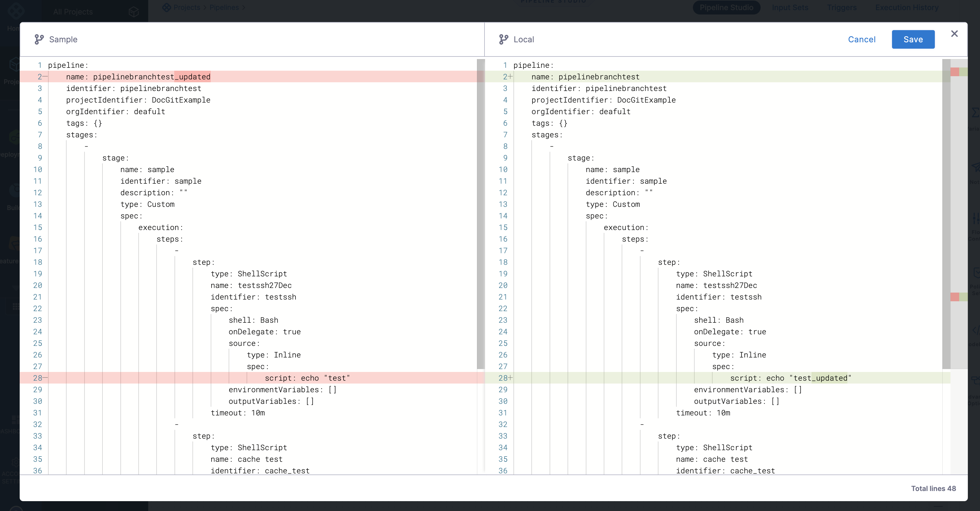The image size is (980, 511).
Task: Click the top red overview ruler marker
Action: click(955, 72)
